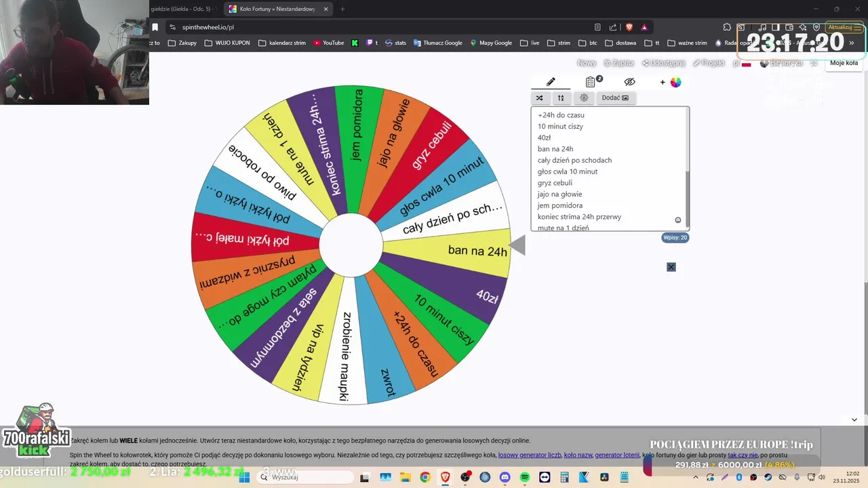Open the Moje koła button

point(844,63)
